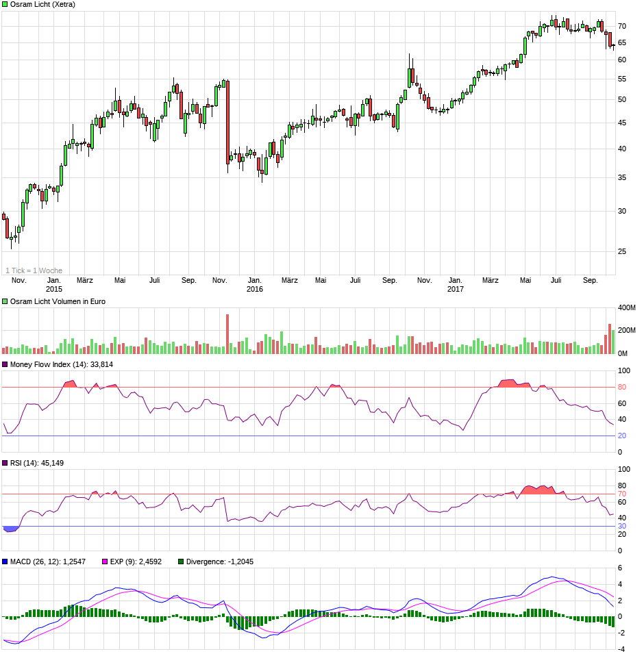The height and width of the screenshot is (656, 644).
Task: Click the 'Jan. 2017' date axis label
Action: pyautogui.click(x=456, y=285)
